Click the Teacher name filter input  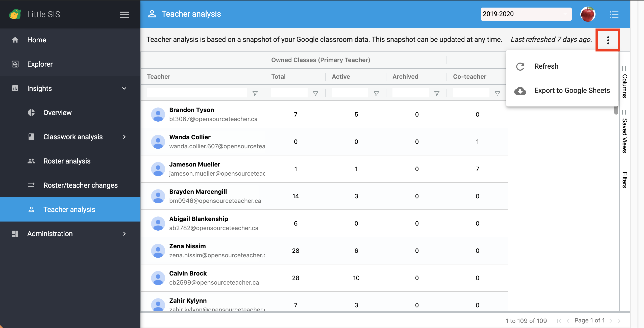click(197, 93)
